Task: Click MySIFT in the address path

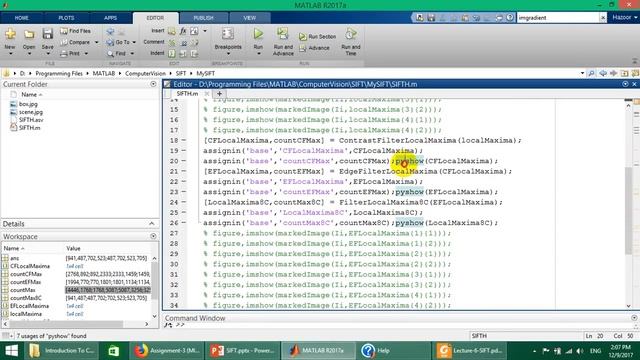Action: click(205, 73)
